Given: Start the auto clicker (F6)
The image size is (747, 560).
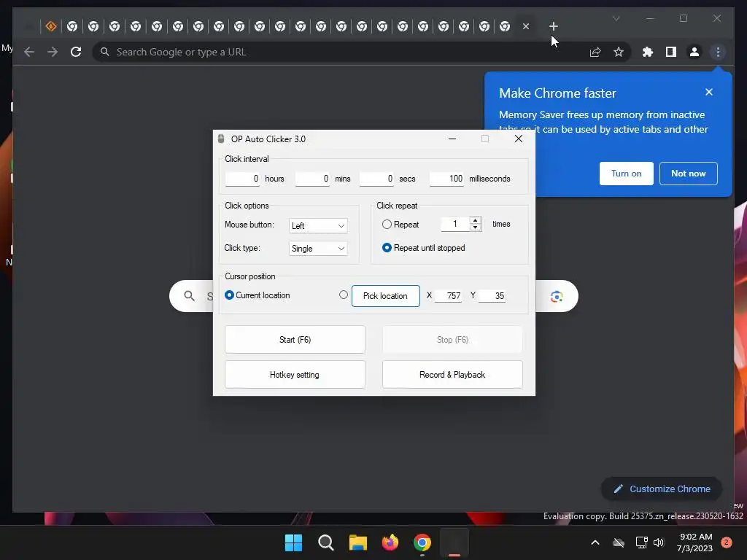Looking at the screenshot, I should click(295, 340).
